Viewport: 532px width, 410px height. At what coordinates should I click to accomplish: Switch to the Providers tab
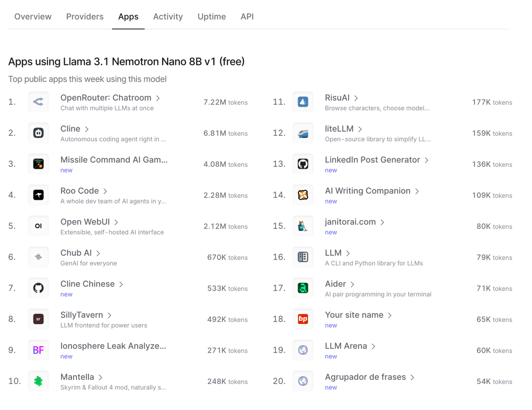85,16
